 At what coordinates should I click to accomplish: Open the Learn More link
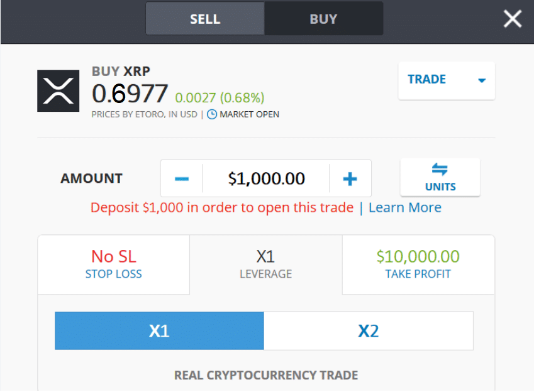(x=405, y=207)
